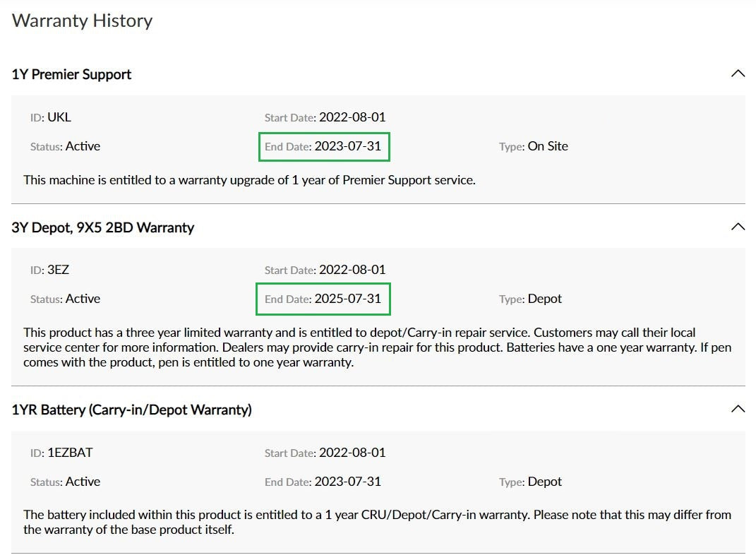Click the Warranty History title

pyautogui.click(x=82, y=20)
